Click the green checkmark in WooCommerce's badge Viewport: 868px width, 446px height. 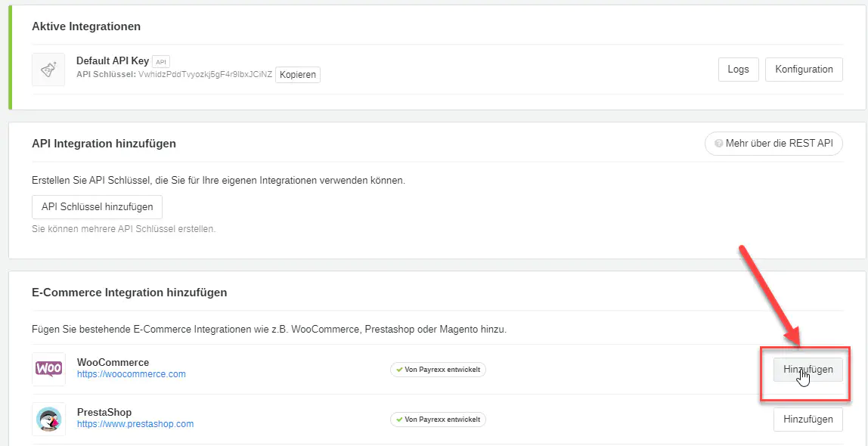pos(398,370)
